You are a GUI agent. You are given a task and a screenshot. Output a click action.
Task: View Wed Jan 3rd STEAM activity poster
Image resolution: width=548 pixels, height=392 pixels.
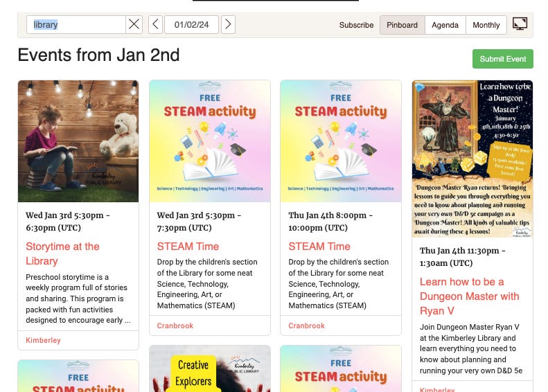point(210,141)
